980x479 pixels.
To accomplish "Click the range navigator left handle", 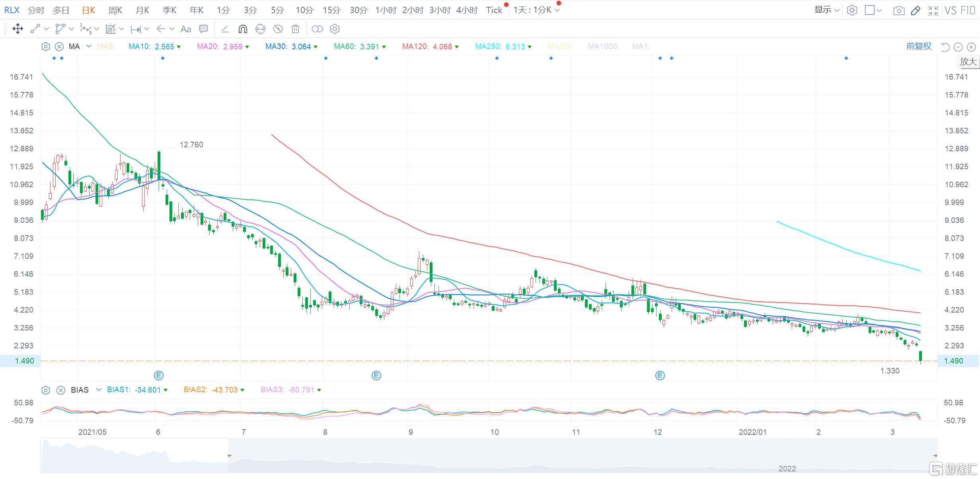I will [230, 456].
